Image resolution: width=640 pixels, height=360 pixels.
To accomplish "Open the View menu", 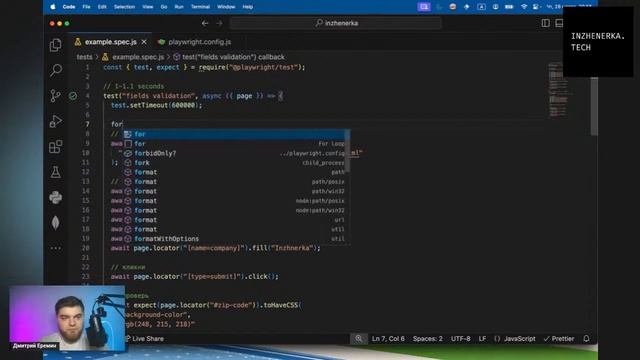I will point(147,7).
